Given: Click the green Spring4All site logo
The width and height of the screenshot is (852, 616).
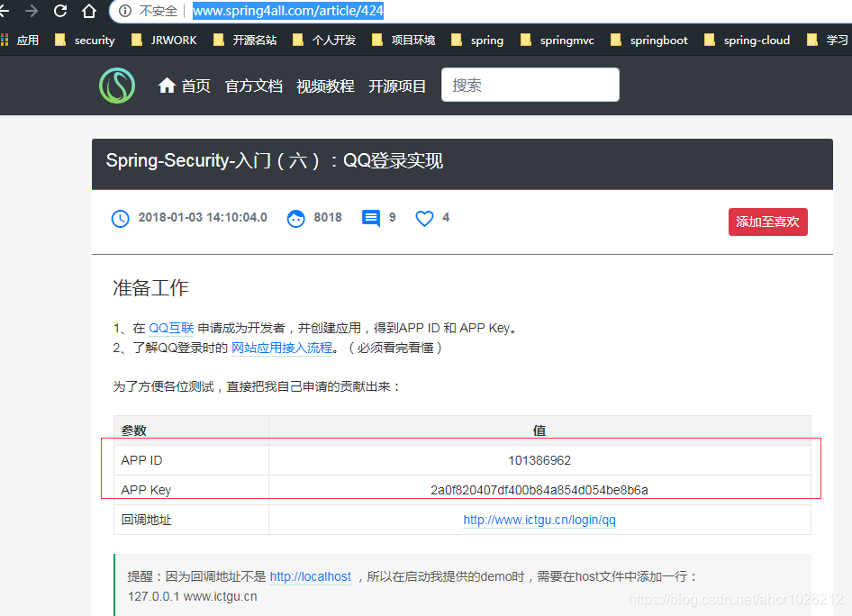Looking at the screenshot, I should click(117, 86).
